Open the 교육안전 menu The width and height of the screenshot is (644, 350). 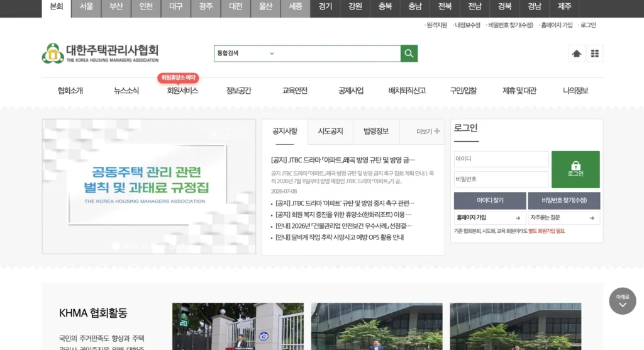point(295,91)
